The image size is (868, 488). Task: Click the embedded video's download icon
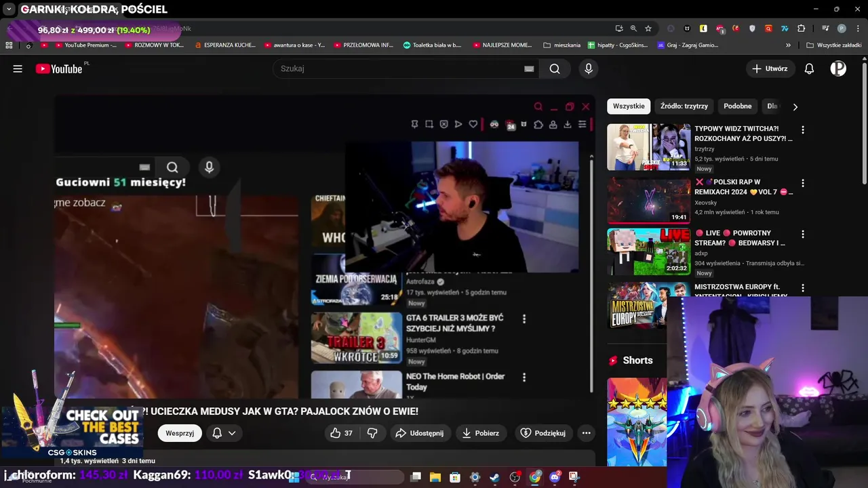click(568, 124)
